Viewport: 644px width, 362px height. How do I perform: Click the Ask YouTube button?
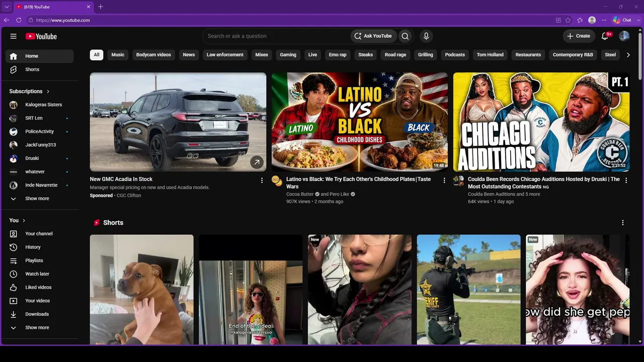[373, 36]
